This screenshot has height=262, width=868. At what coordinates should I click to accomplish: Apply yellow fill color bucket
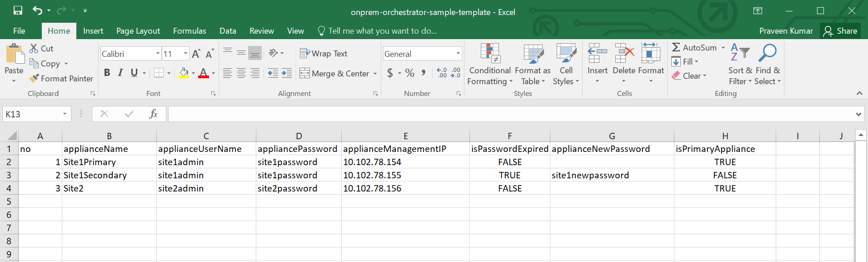pos(184,73)
